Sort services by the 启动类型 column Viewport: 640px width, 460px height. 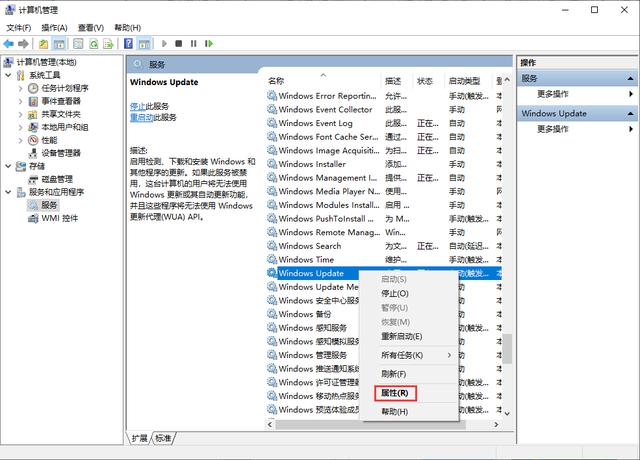coord(469,81)
